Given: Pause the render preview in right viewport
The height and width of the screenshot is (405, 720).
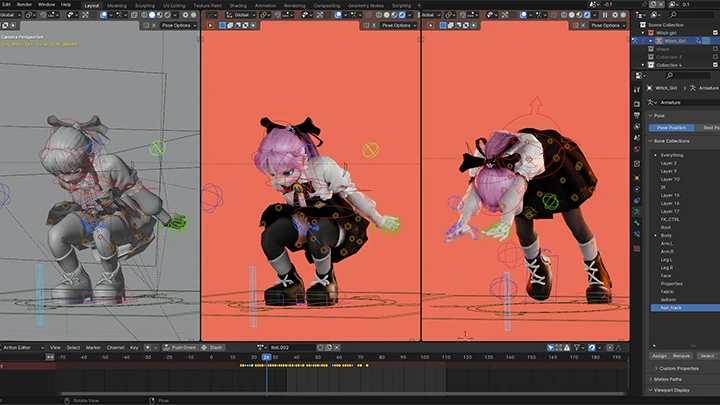Looking at the screenshot, I should pos(605,15).
